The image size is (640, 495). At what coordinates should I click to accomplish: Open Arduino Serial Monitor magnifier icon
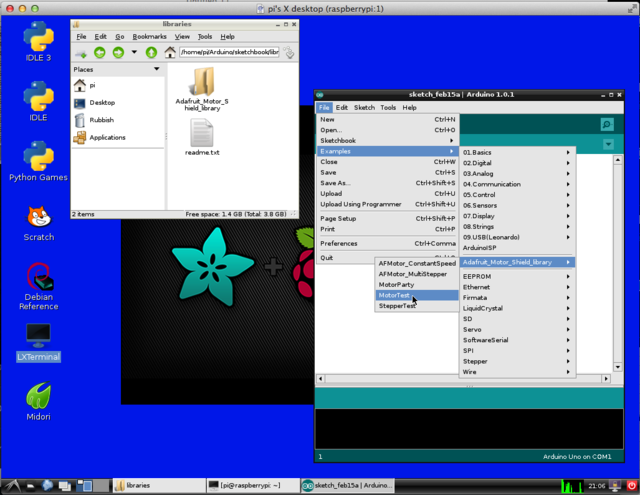pyautogui.click(x=606, y=124)
